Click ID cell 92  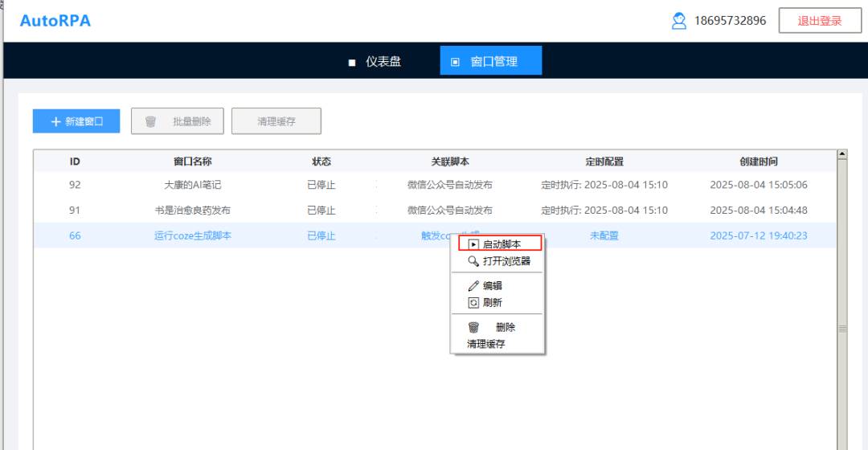[x=75, y=185]
